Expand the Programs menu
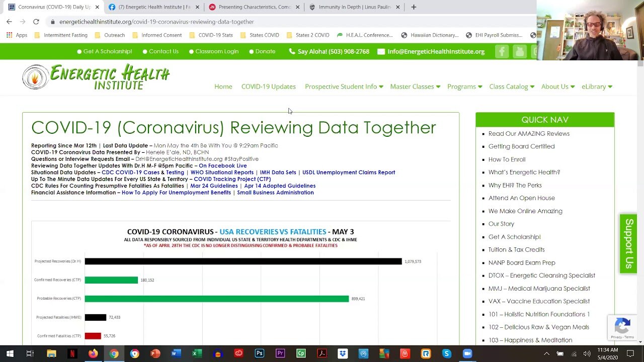This screenshot has width=644, height=362. [x=464, y=86]
